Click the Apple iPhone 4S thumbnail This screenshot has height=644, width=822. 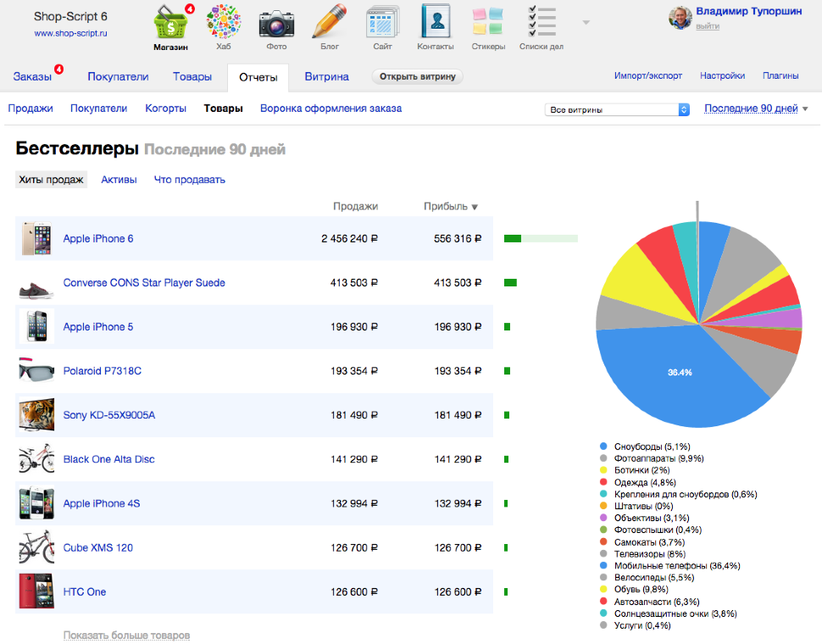[x=36, y=503]
